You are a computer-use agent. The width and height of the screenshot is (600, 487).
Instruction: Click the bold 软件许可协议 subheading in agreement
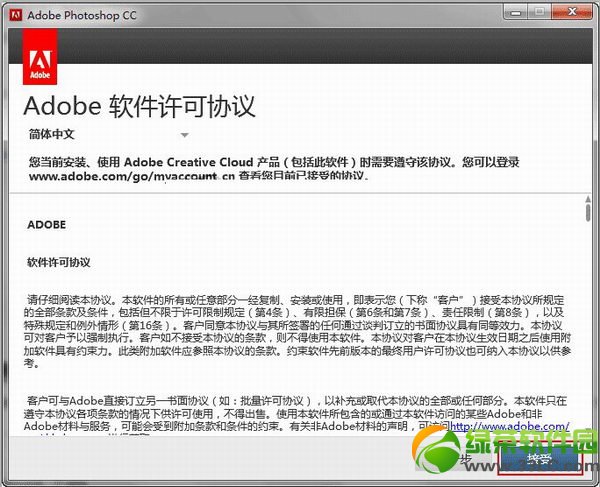(59, 262)
